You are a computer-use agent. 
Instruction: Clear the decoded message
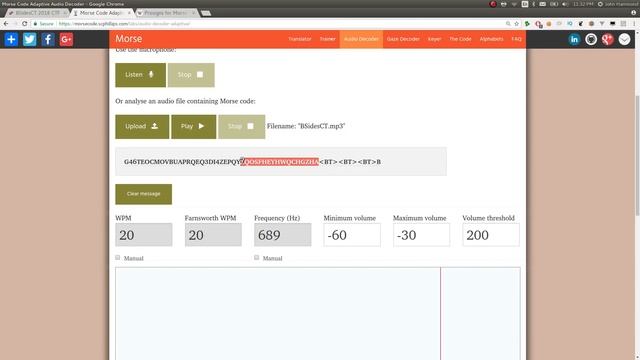(x=143, y=194)
